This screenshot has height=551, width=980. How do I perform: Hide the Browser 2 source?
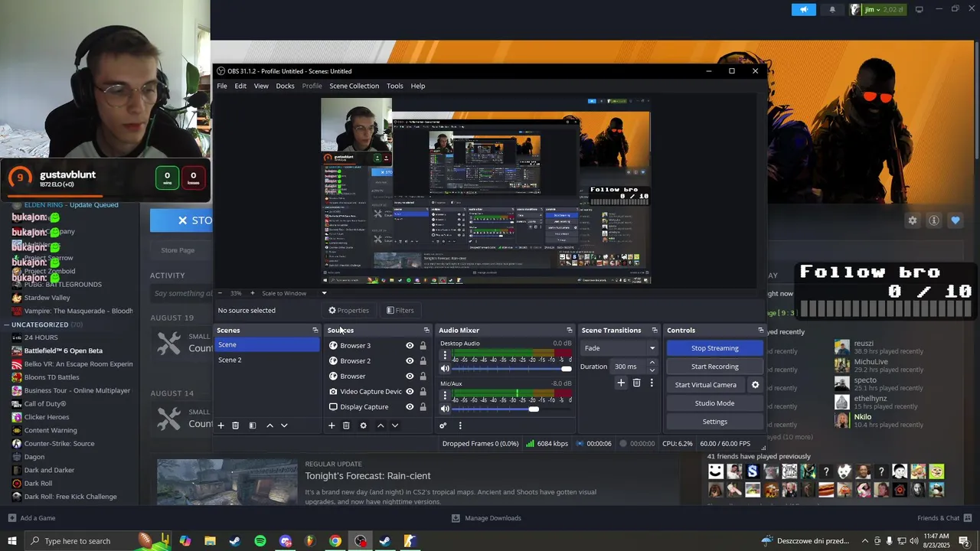click(410, 361)
